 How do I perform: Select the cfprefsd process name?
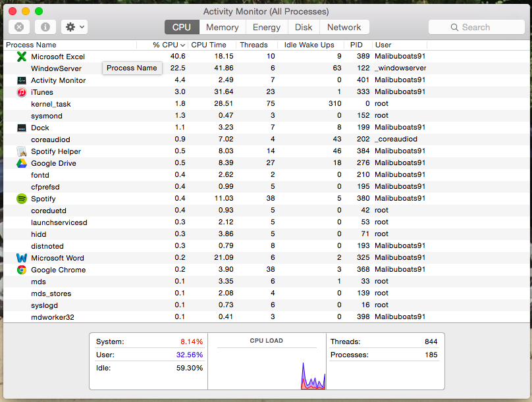click(45, 187)
